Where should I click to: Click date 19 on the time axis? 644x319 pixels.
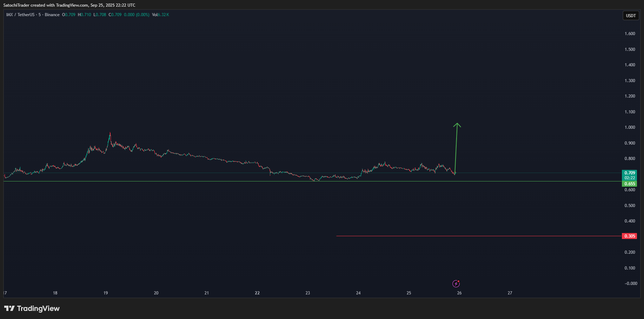click(x=106, y=293)
